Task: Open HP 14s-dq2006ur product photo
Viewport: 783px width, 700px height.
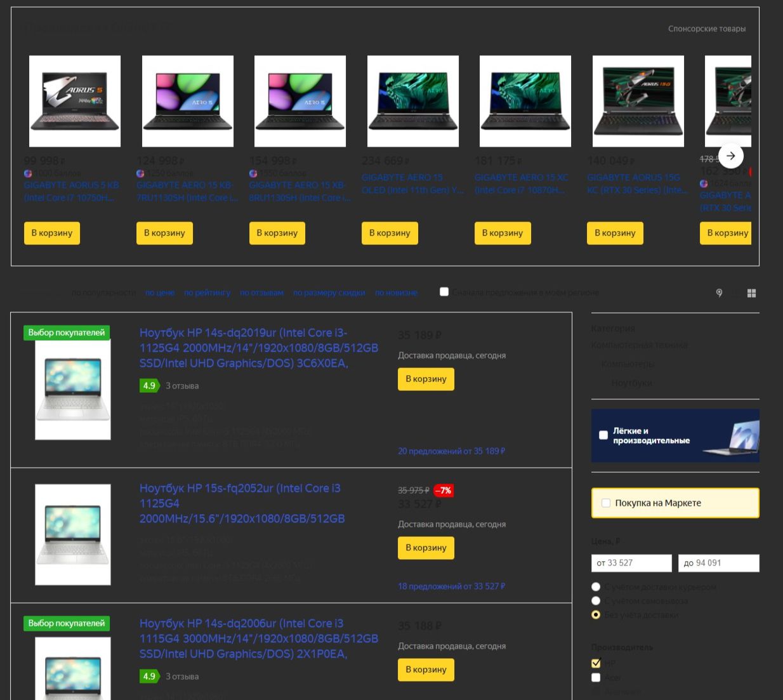Action: [73, 669]
